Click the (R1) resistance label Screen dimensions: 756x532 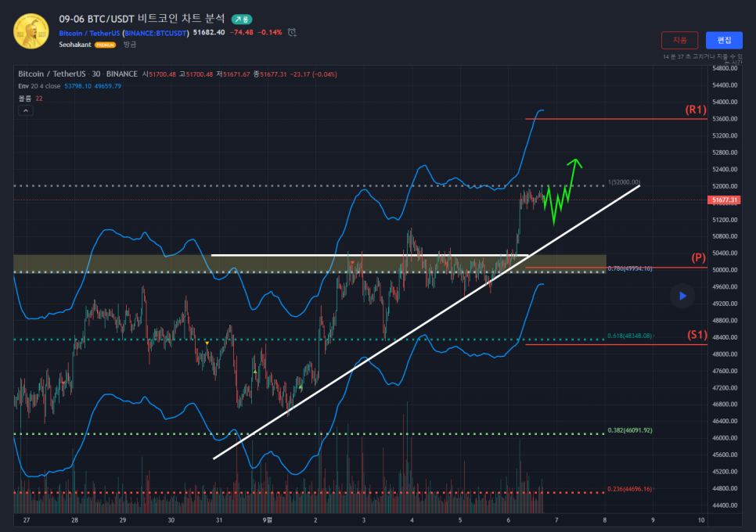pyautogui.click(x=695, y=110)
